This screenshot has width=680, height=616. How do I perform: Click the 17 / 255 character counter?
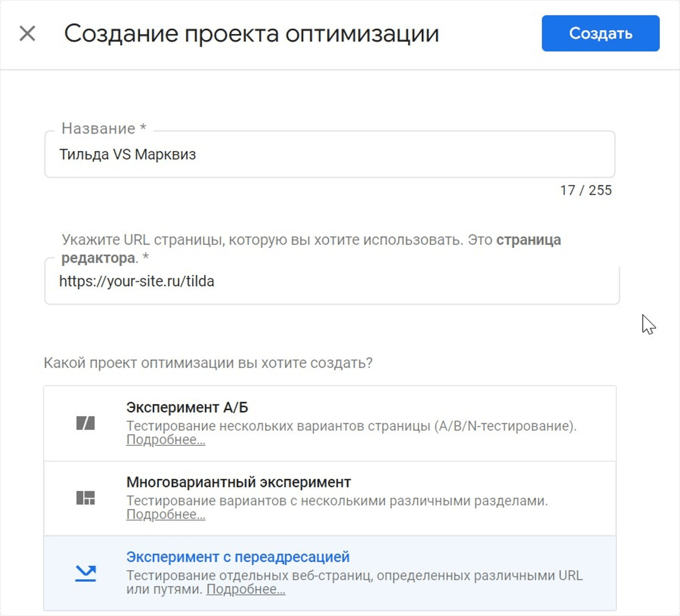(x=586, y=190)
